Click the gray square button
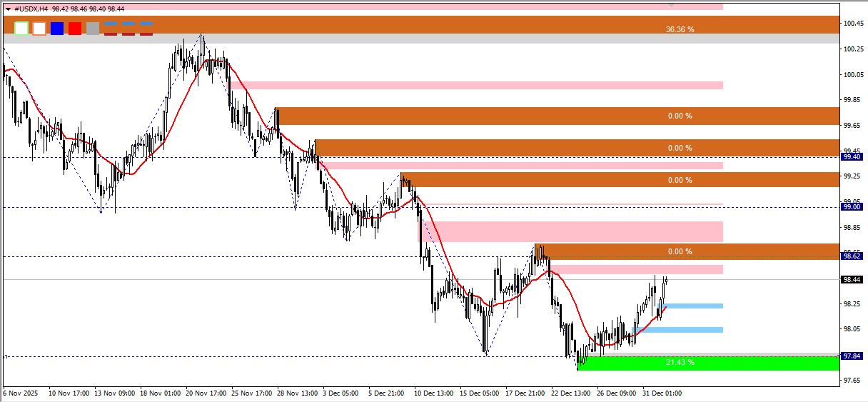The height and width of the screenshot is (402, 868). 93,29
